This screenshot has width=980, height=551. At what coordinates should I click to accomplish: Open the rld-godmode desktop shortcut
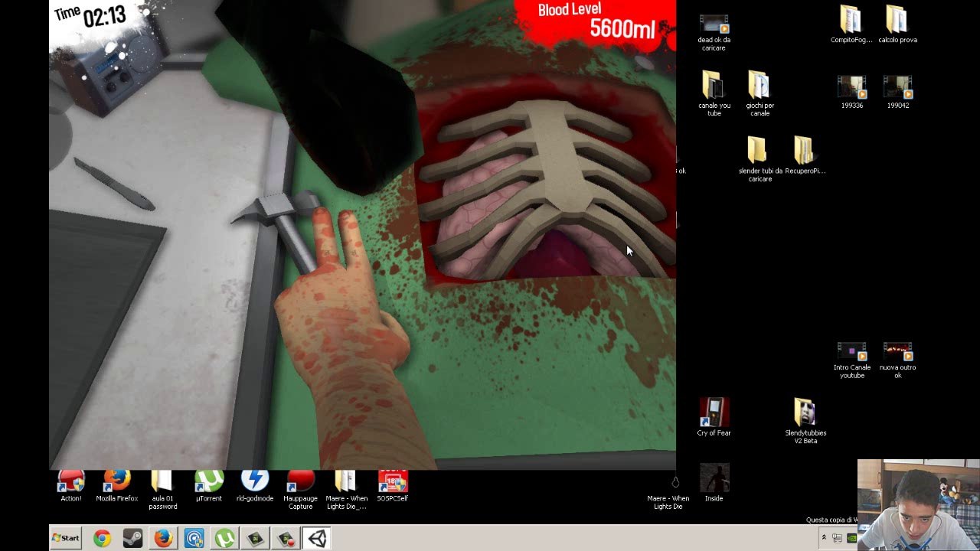pos(255,487)
